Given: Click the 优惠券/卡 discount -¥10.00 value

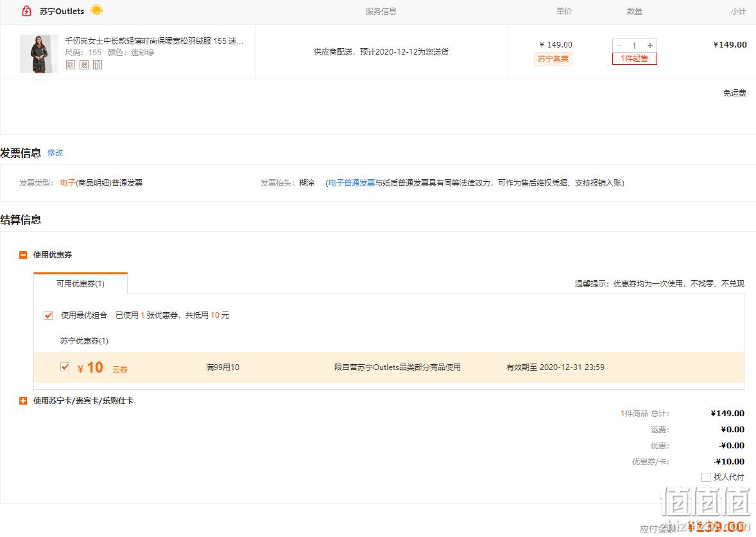Looking at the screenshot, I should coord(729,462).
